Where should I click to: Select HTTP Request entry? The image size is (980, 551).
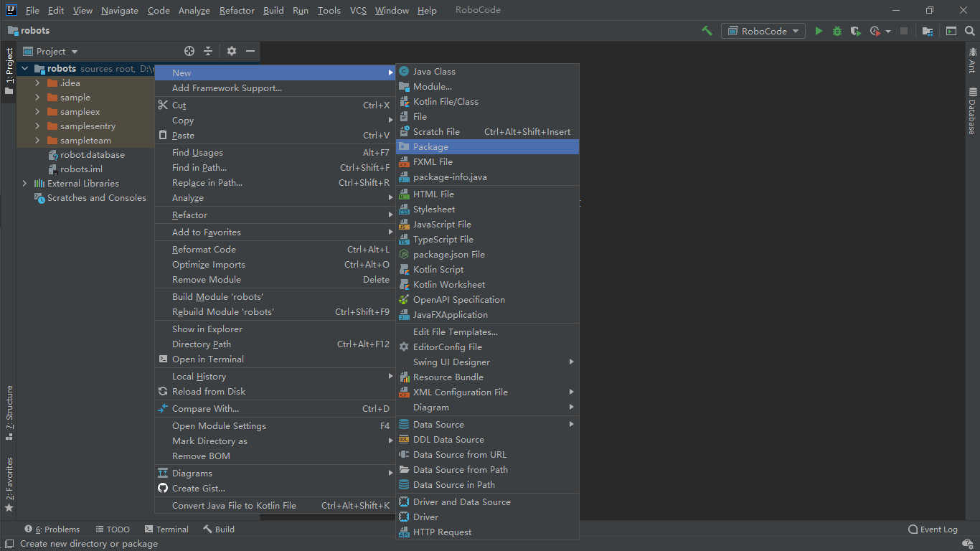point(487,532)
